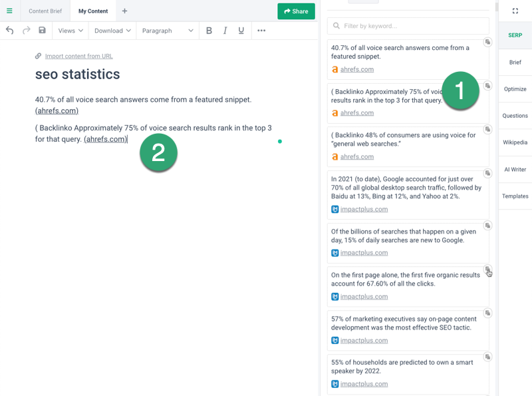Open the Wikipedia sidebar tab
Screen dimensions: 532x396
pos(515,142)
